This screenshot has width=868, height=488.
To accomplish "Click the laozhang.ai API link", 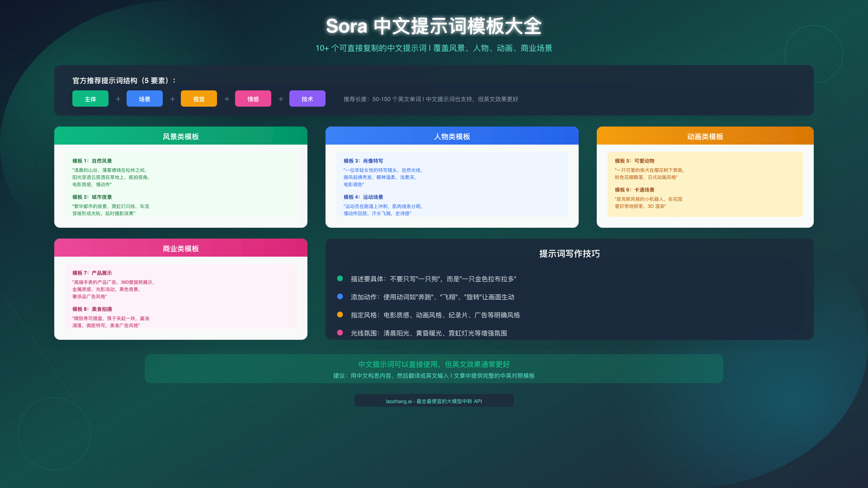I will coord(434,401).
